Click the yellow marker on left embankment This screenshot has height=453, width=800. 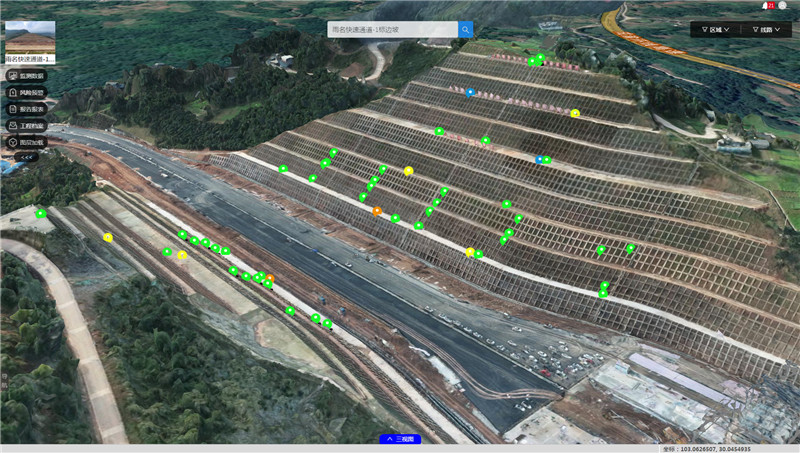pos(108,237)
